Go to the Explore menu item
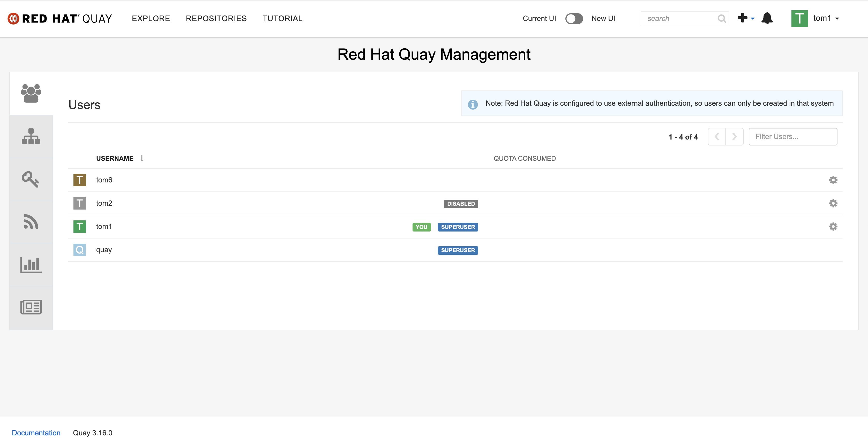The width and height of the screenshot is (868, 447). 151,19
